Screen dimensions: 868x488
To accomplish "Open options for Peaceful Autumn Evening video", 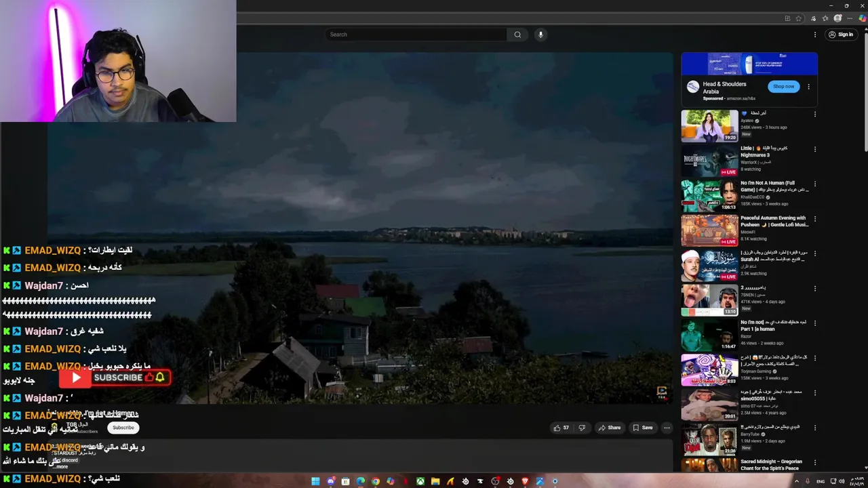I will (815, 219).
